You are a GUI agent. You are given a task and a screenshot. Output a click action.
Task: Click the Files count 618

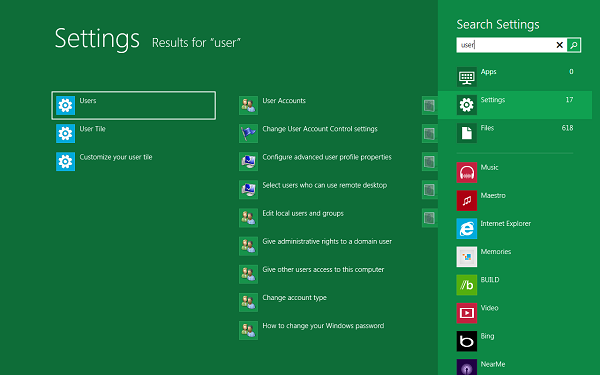tap(567, 128)
